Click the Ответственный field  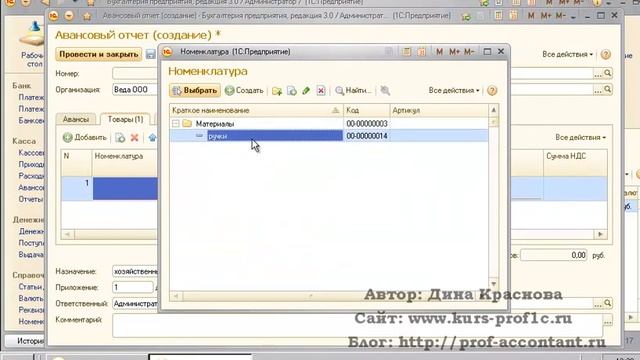pyautogui.click(x=135, y=304)
